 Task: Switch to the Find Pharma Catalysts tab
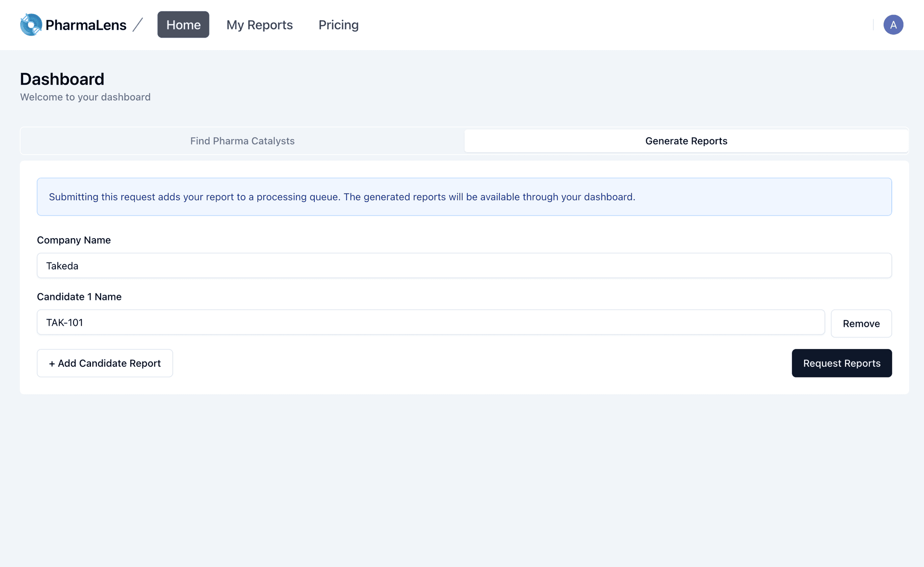click(242, 141)
